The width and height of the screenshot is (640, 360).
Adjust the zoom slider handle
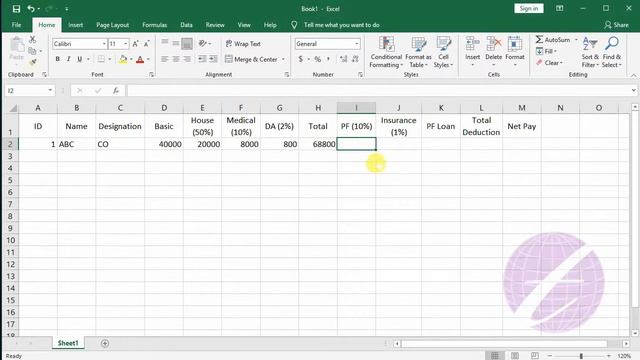(581, 356)
